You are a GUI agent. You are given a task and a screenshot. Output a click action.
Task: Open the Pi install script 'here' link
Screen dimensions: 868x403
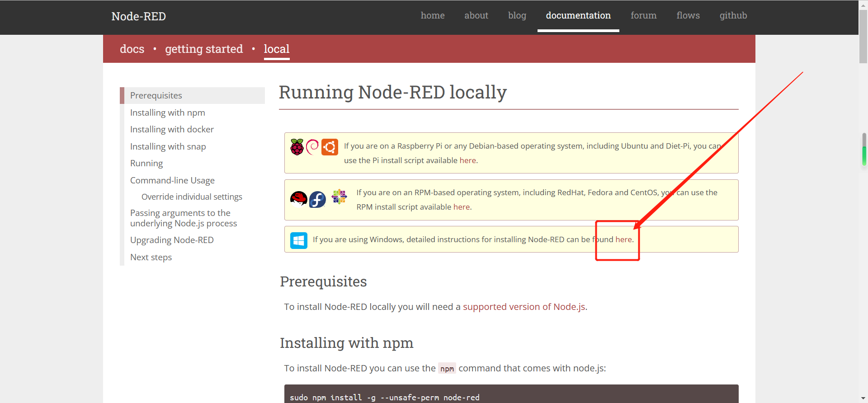(467, 160)
